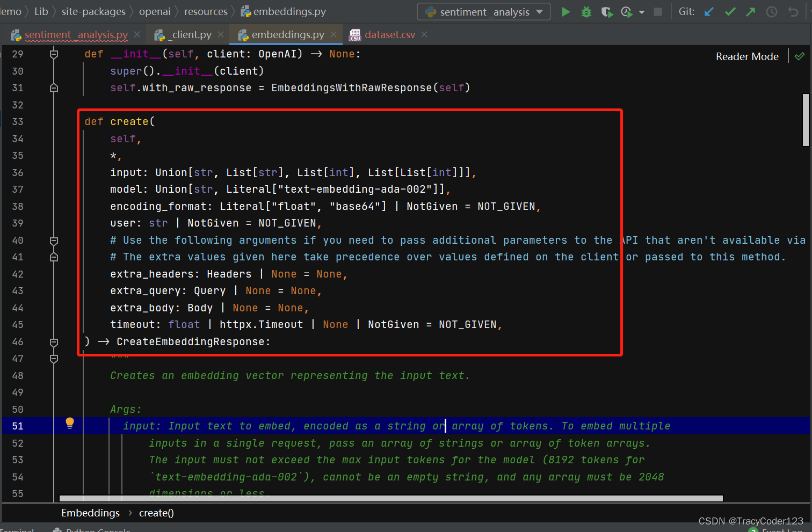Close the _client.py tab
The width and height of the screenshot is (812, 532).
click(221, 35)
